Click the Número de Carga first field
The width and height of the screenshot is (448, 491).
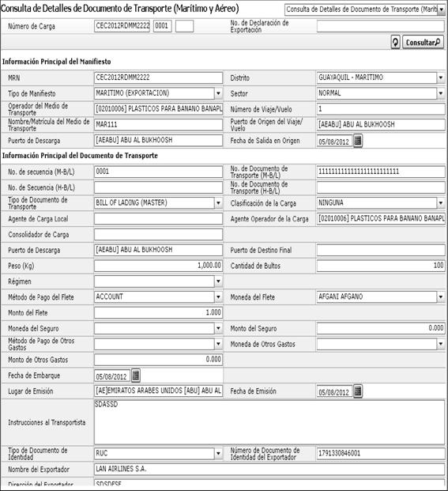click(122, 26)
